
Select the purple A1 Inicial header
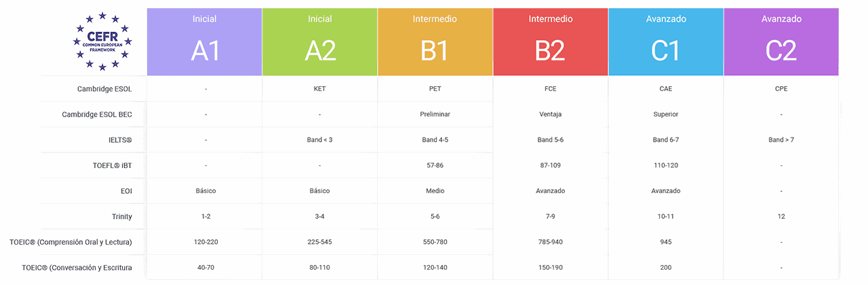205,42
